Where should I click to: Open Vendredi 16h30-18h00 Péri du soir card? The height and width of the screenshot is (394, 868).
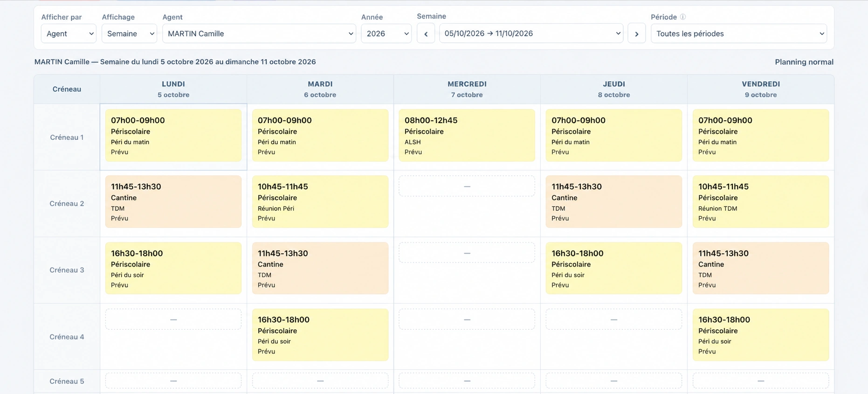pos(761,335)
